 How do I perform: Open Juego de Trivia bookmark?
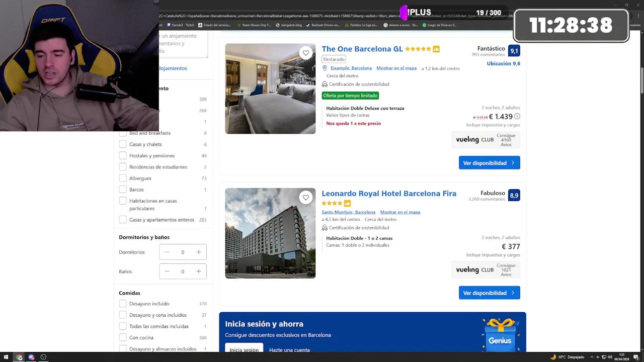439,25
